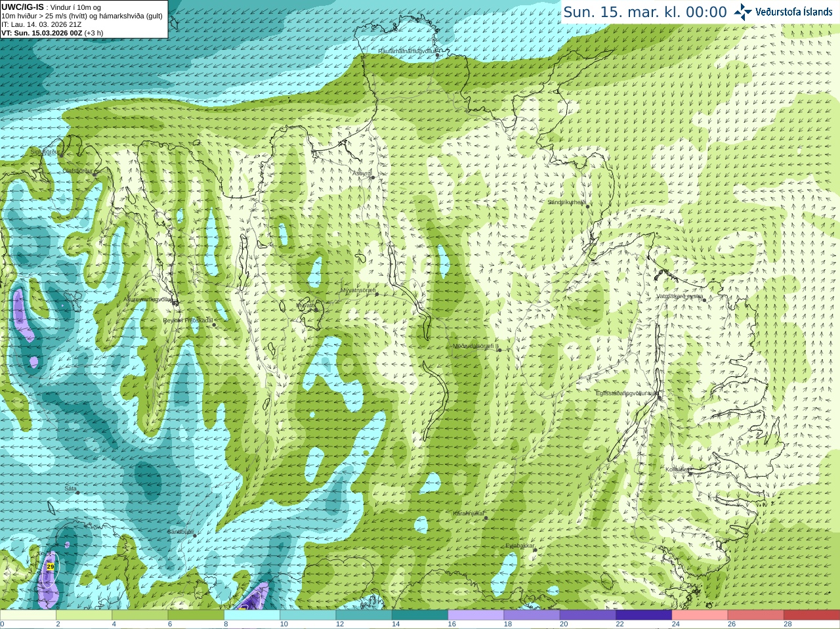This screenshot has width=840, height=629.
Task: Click the Raufarhafnarflugvöllur station dot
Action: (x=438, y=55)
